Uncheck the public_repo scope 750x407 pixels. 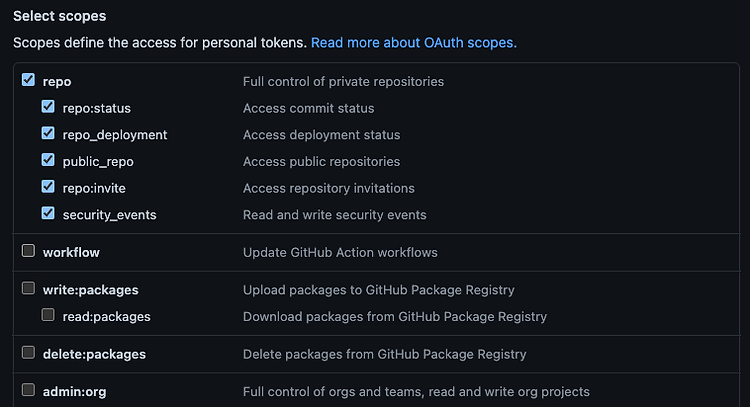tap(48, 160)
